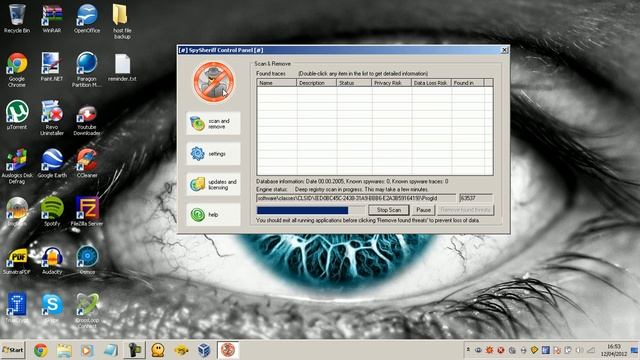Open the updates and licensing section
This screenshot has height=360, width=640.
[213, 184]
